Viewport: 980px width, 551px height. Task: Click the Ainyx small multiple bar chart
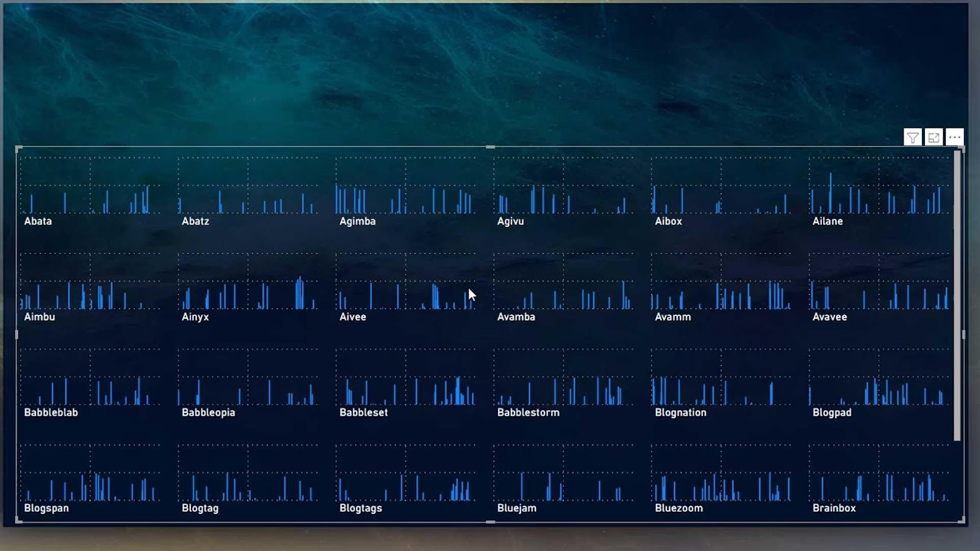248,280
